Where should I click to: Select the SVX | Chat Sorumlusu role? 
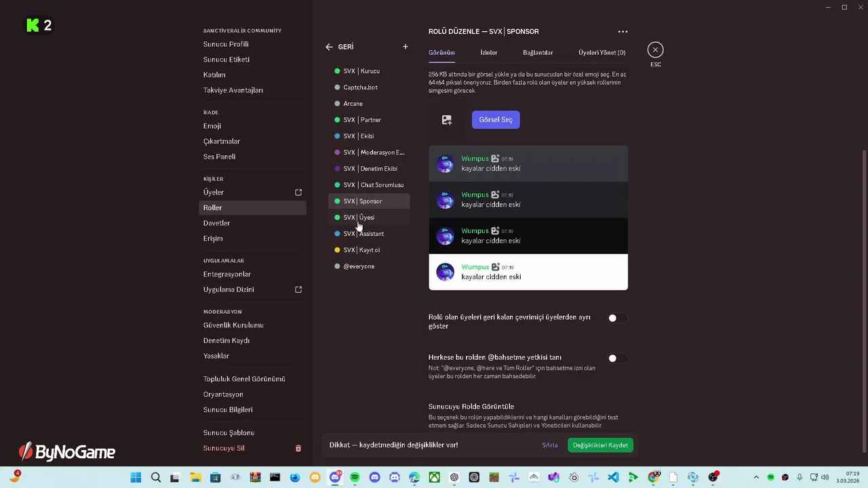pos(369,185)
